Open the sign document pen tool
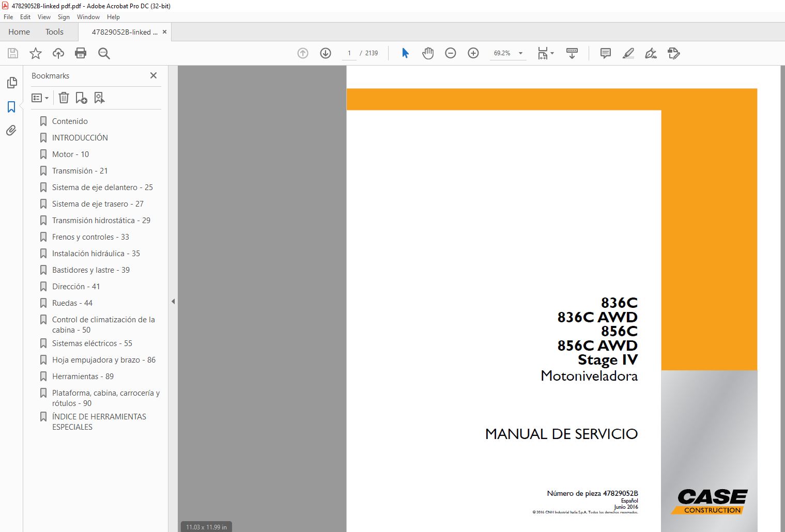 pyautogui.click(x=651, y=53)
